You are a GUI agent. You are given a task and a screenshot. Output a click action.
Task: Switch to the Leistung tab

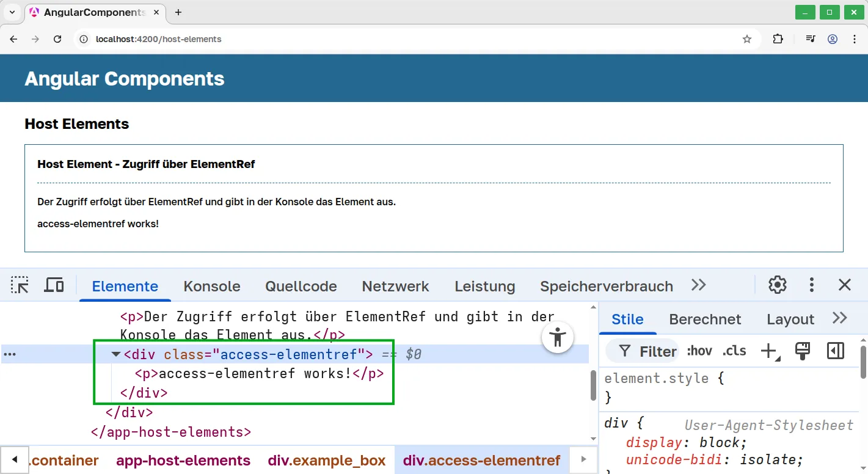[x=485, y=286]
